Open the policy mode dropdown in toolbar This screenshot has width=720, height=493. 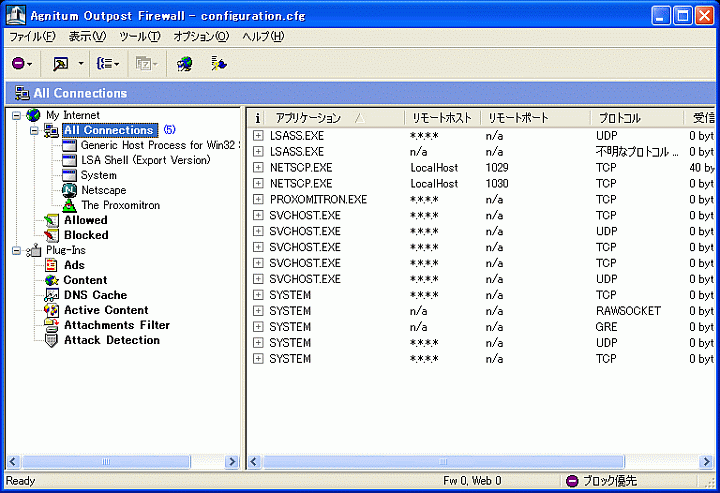point(23,64)
